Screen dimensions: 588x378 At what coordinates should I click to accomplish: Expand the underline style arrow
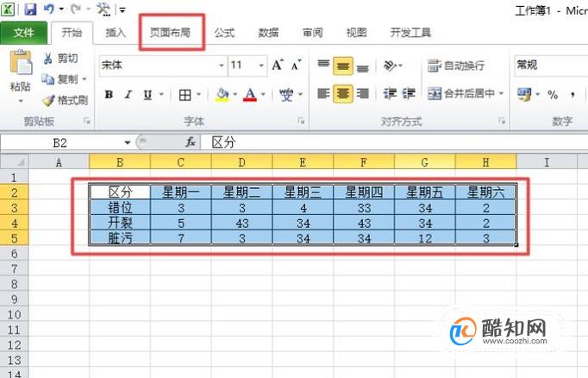161,94
